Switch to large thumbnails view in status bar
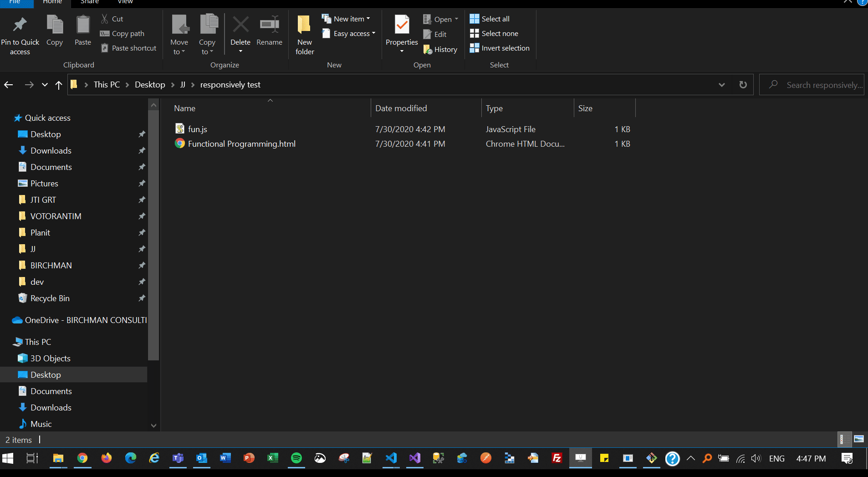 click(x=859, y=439)
